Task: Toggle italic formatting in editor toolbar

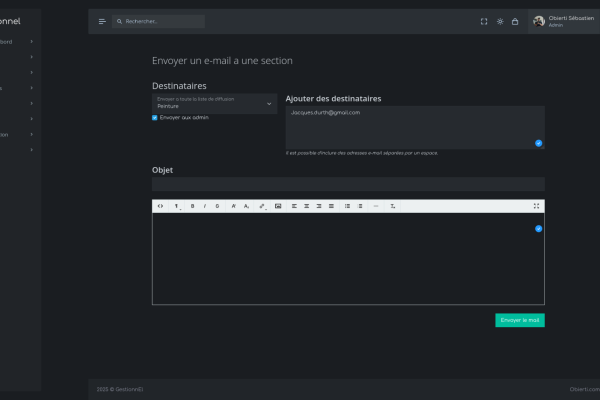Action: click(x=205, y=206)
